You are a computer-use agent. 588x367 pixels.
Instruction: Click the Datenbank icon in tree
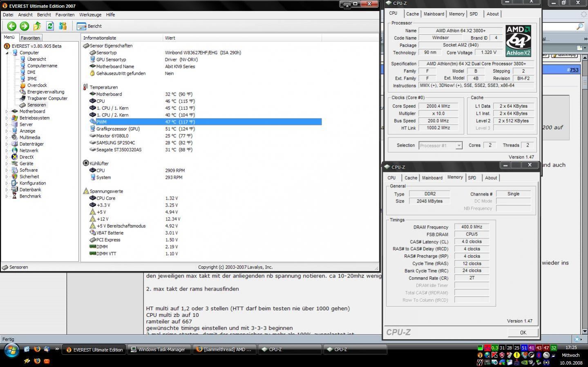click(x=15, y=190)
